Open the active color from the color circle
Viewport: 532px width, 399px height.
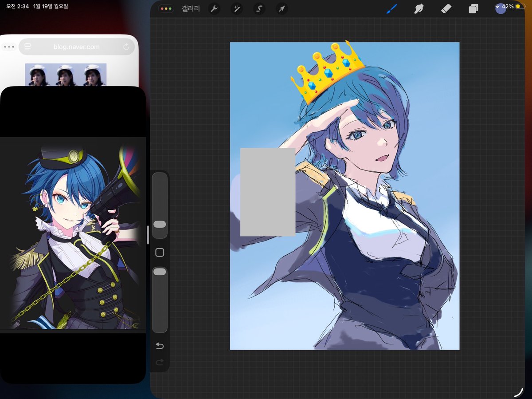click(x=500, y=8)
